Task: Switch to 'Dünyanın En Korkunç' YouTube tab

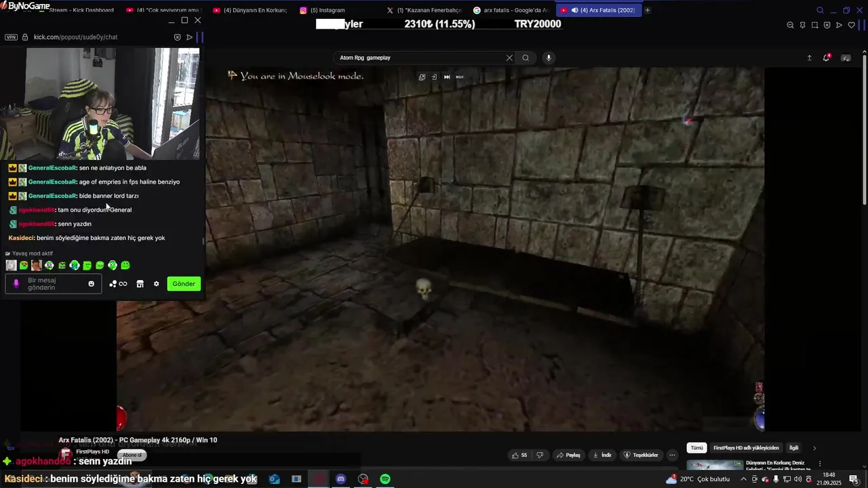Action: point(251,10)
